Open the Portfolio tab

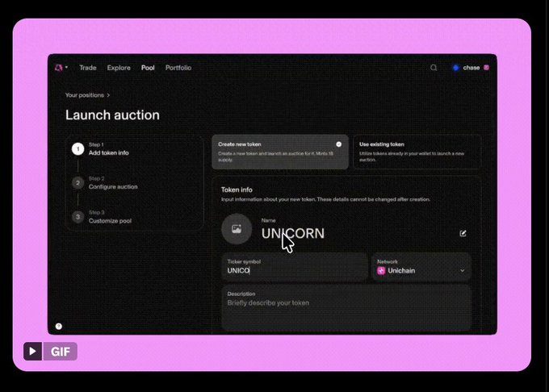pos(178,68)
